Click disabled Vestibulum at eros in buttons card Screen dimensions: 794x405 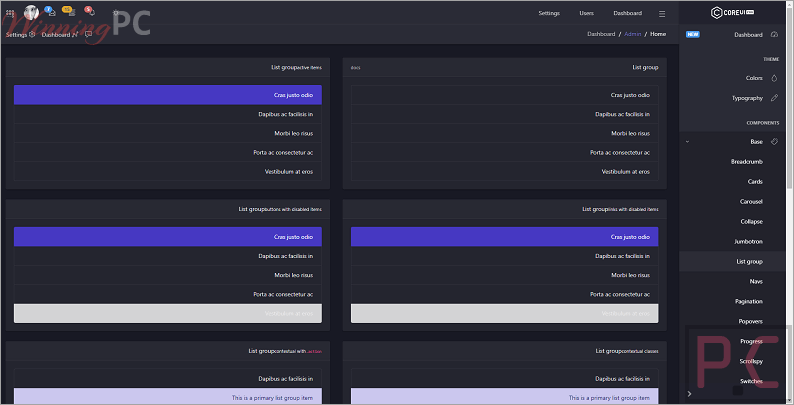(x=168, y=313)
